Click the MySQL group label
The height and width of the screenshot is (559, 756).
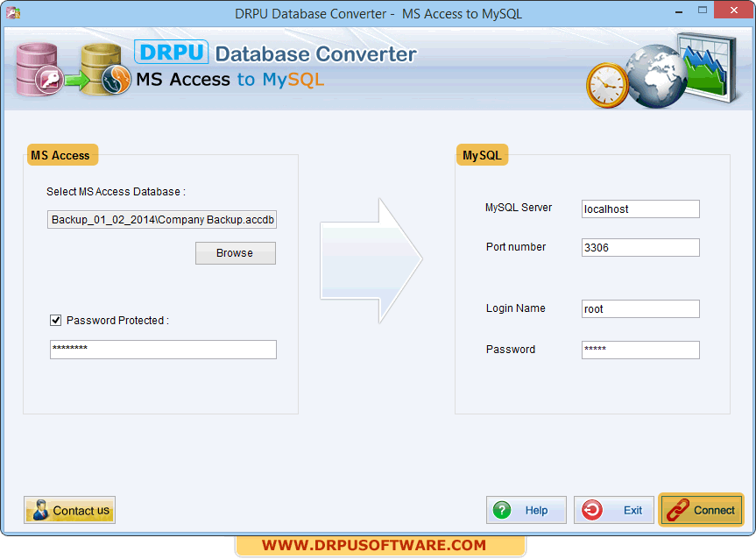tap(482, 155)
